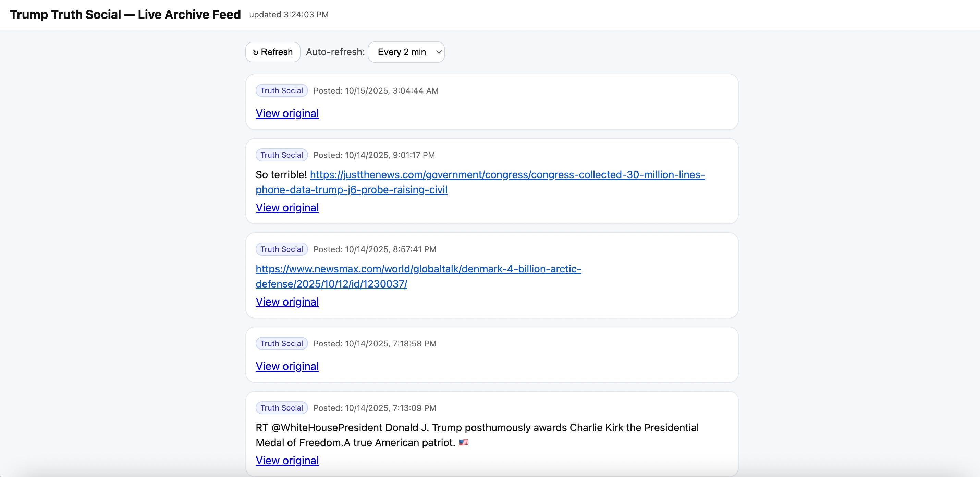The width and height of the screenshot is (980, 477).
Task: Click the Truth Social badge on the 8:57:41 PM post
Action: coord(282,249)
